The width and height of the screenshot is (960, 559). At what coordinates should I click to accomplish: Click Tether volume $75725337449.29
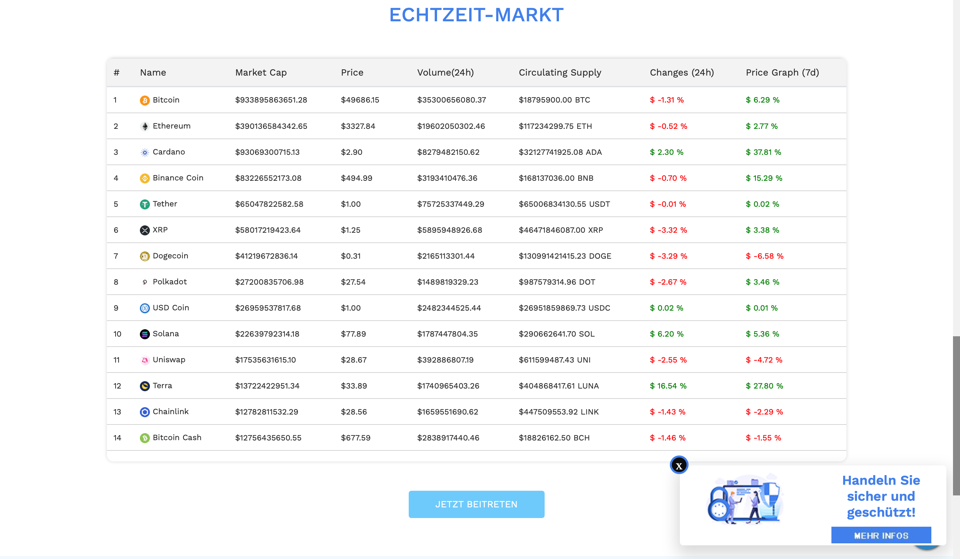(x=451, y=204)
